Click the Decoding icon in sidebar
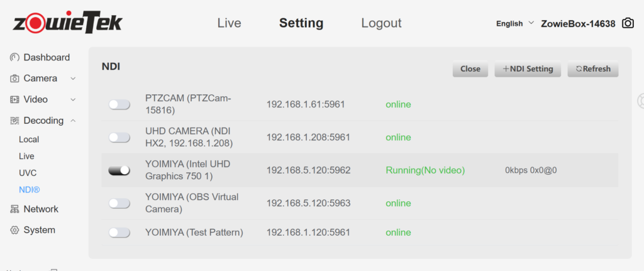This screenshot has width=644, height=271. pyautogui.click(x=14, y=121)
